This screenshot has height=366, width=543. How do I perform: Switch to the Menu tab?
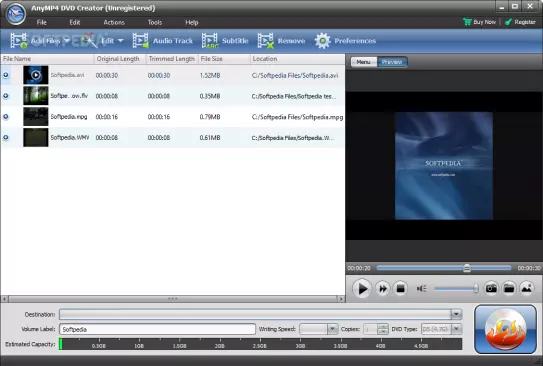click(364, 62)
